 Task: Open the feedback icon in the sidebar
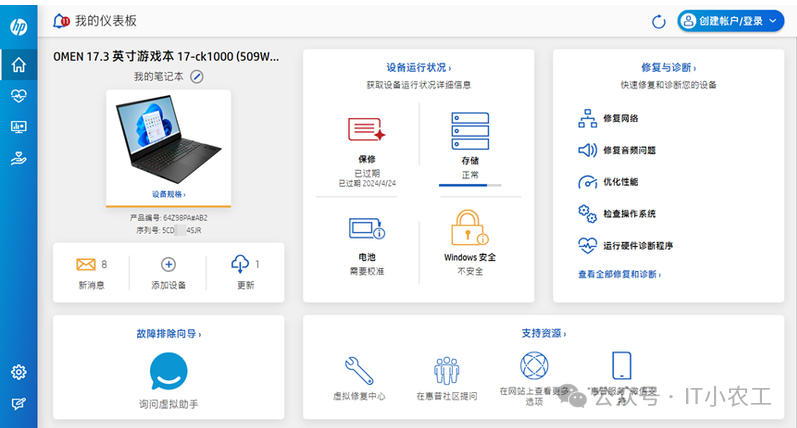19,404
